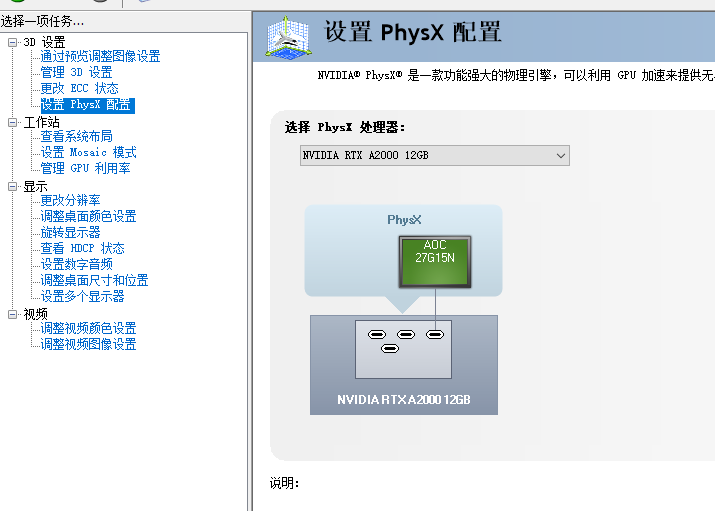Open 更改分辨率

(70, 200)
